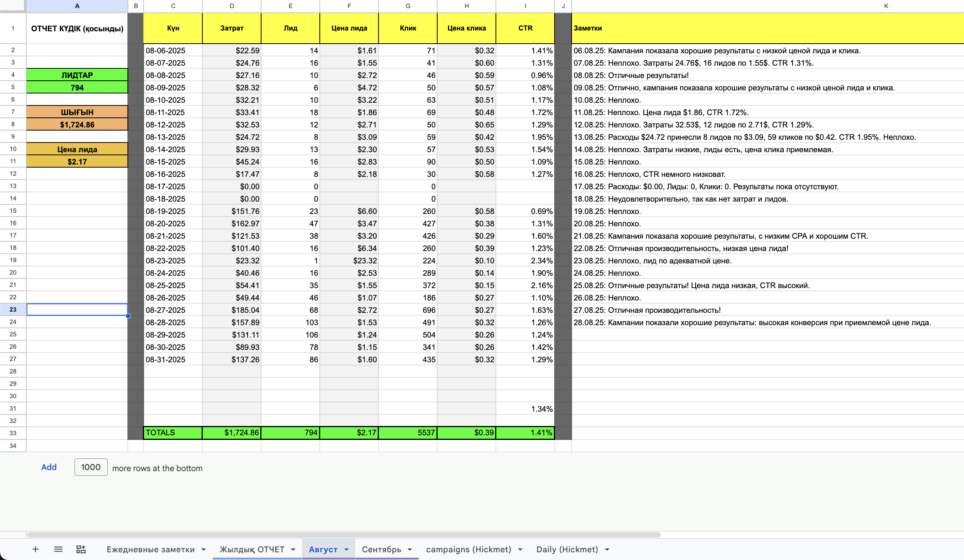
Task: Select lead price cell $23.32 in column F
Action: pyautogui.click(x=349, y=260)
